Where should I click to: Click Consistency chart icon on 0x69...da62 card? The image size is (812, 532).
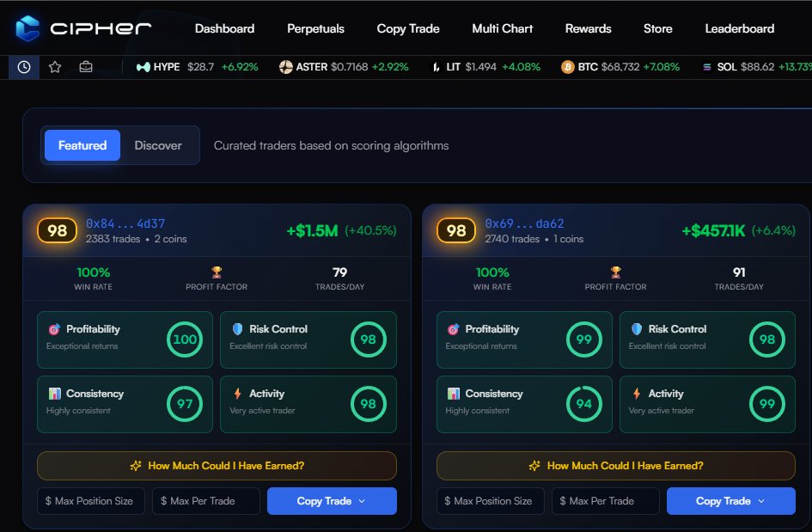click(454, 394)
